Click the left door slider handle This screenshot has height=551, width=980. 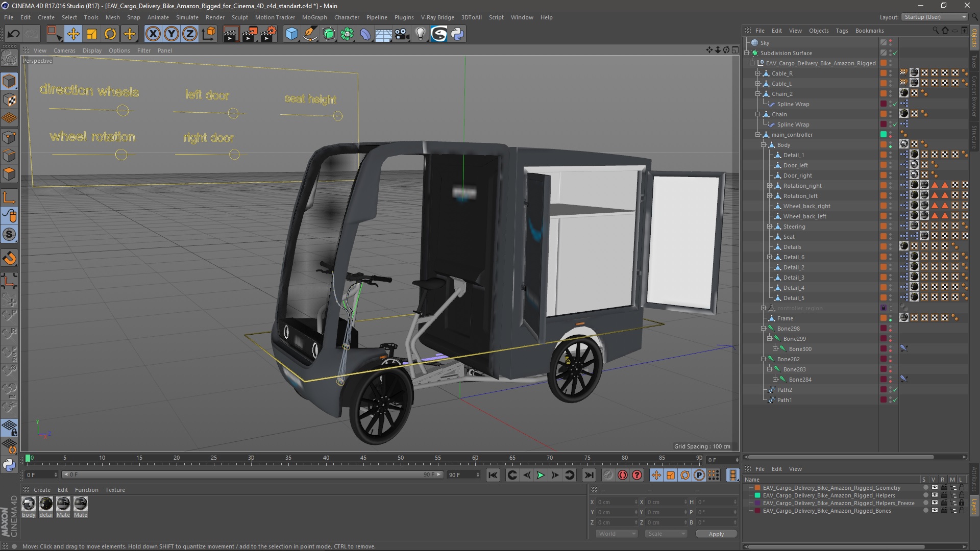click(233, 113)
